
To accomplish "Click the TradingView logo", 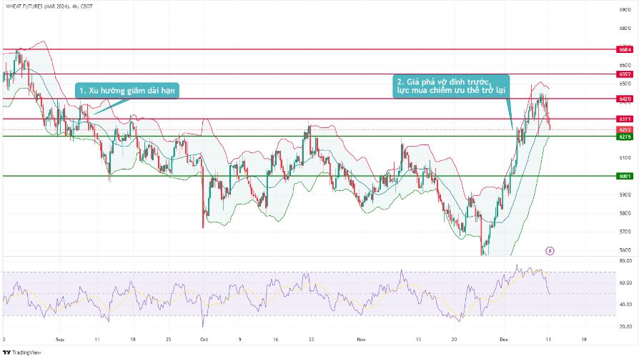I will [22, 352].
